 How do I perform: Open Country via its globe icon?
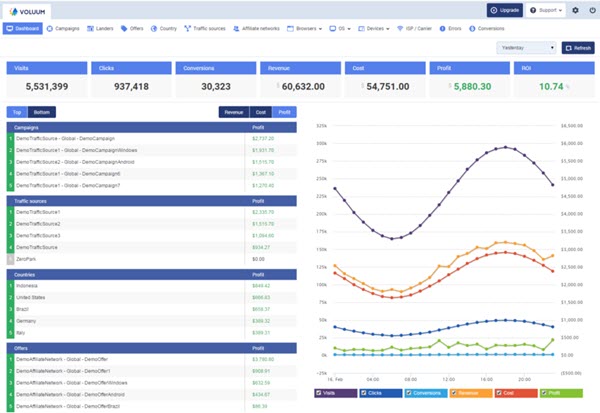[x=153, y=29]
